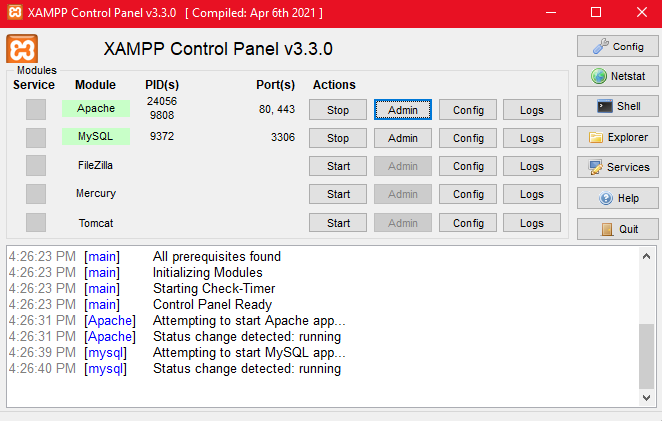Toggle Mercury service install checkbox
This screenshot has width=662, height=421.
pyautogui.click(x=36, y=194)
